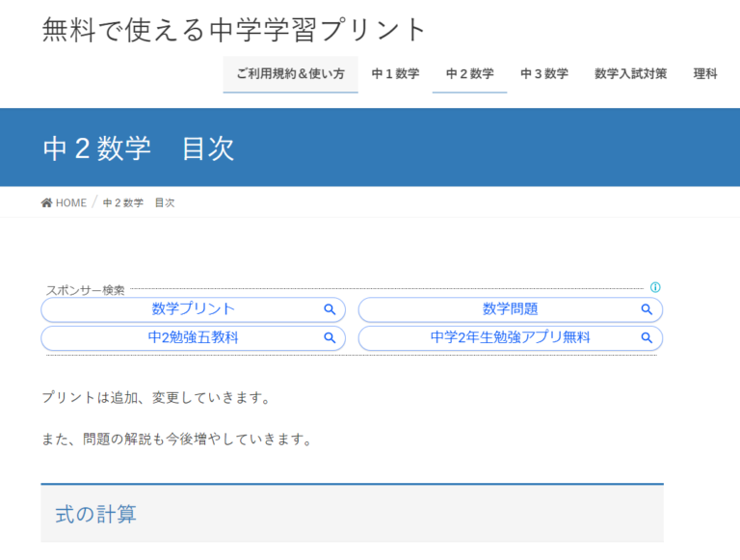Open the ご利用規約＆使い方 menu item
This screenshot has height=560, width=740.
pyautogui.click(x=290, y=74)
